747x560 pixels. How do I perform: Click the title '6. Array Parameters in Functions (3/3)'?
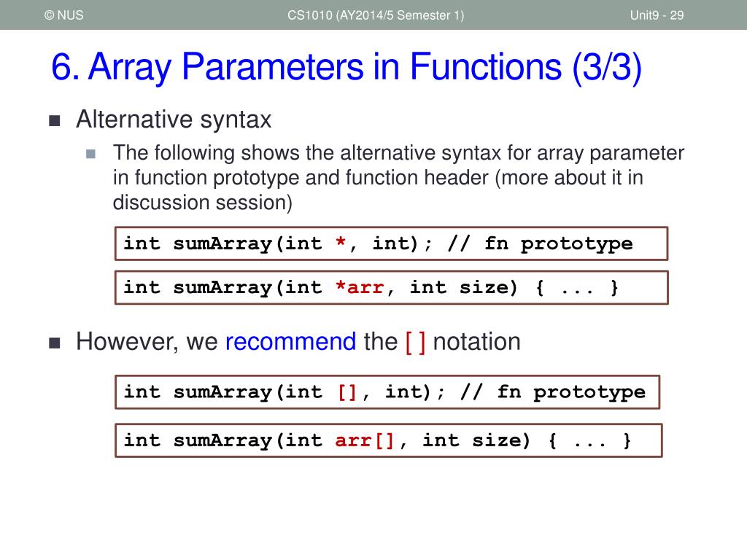point(347,67)
